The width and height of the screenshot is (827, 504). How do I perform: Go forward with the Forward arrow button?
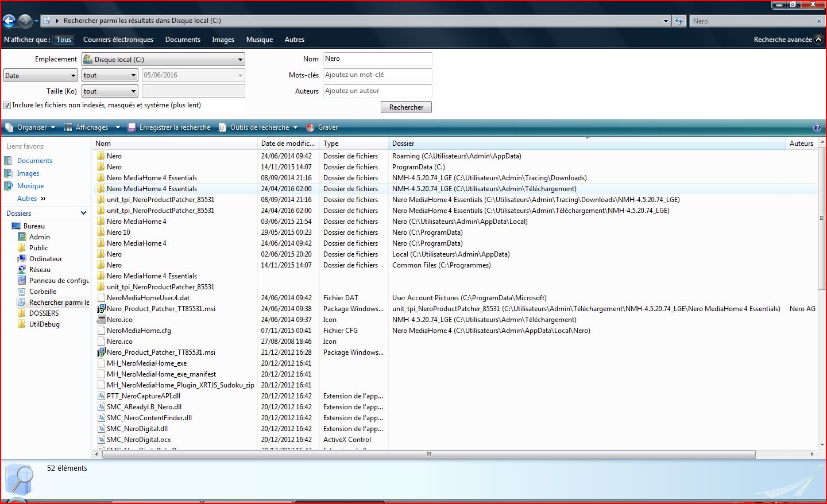point(25,21)
